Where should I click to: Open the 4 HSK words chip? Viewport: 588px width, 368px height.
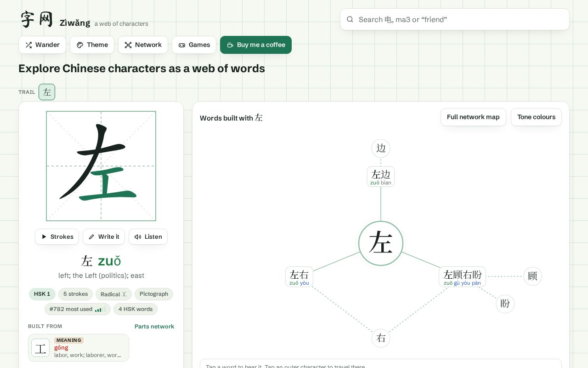point(136,309)
